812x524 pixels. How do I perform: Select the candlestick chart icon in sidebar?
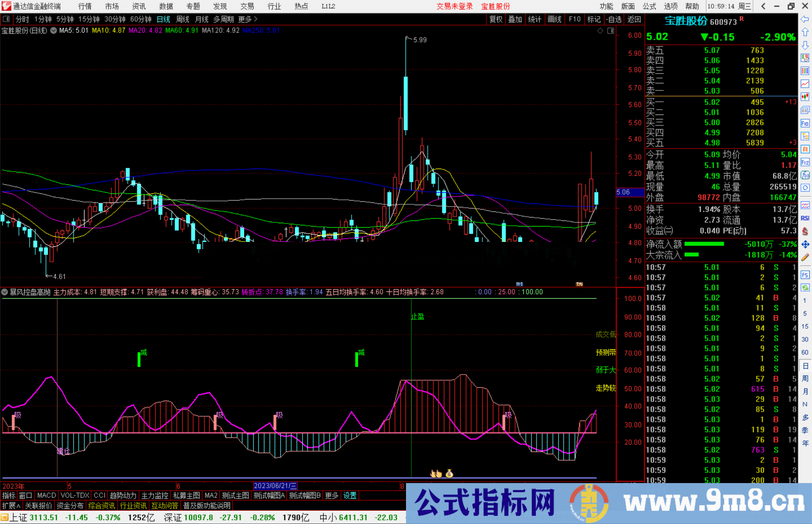pos(805,97)
